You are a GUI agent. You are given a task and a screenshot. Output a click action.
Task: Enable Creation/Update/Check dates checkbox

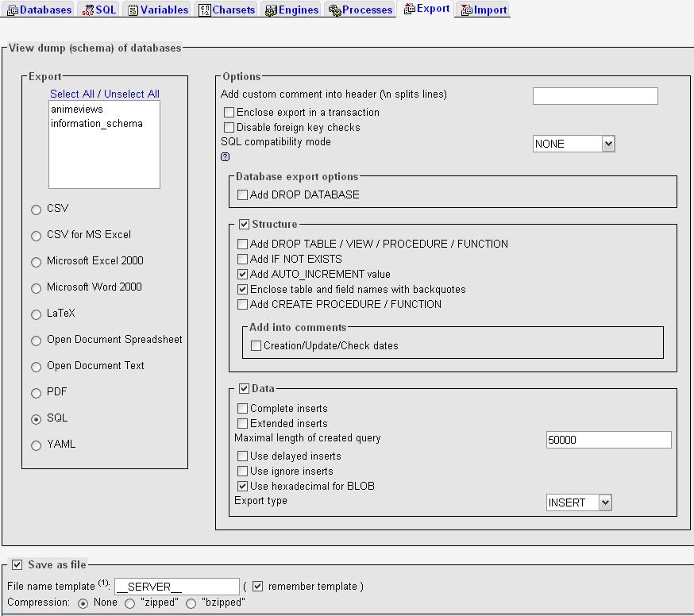point(256,345)
